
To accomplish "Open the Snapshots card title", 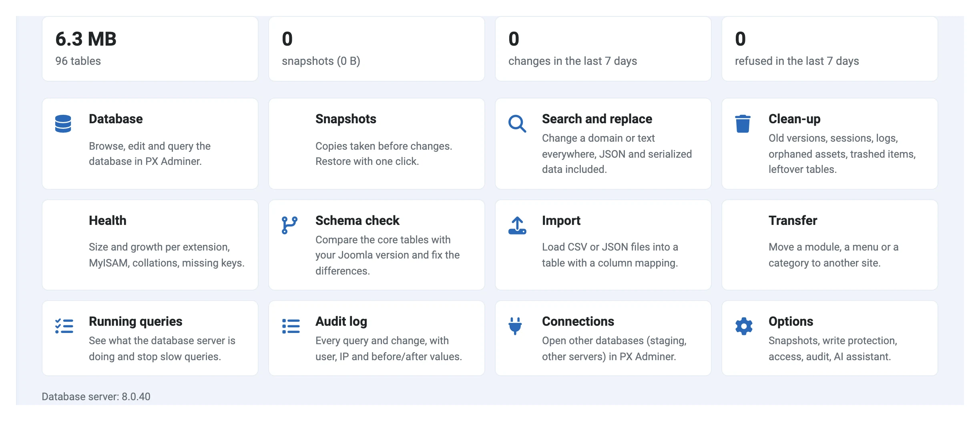I will [x=346, y=119].
